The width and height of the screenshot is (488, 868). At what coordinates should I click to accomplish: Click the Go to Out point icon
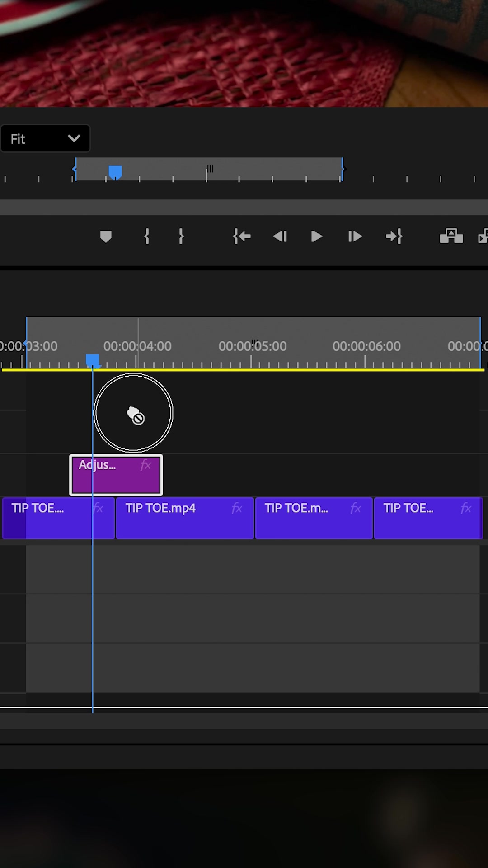coord(394,236)
